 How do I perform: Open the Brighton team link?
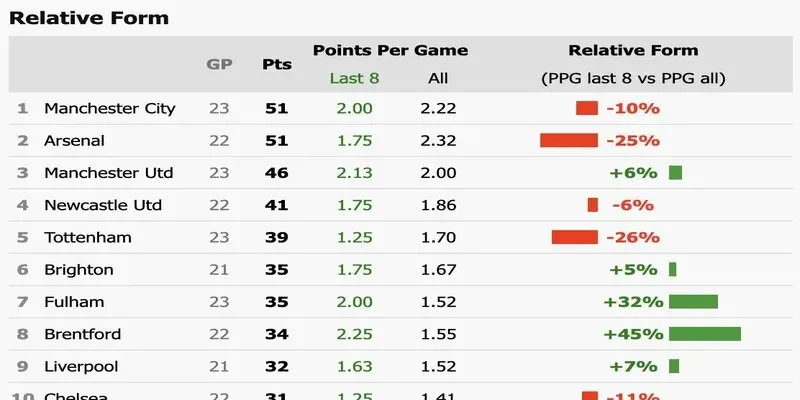[79, 269]
